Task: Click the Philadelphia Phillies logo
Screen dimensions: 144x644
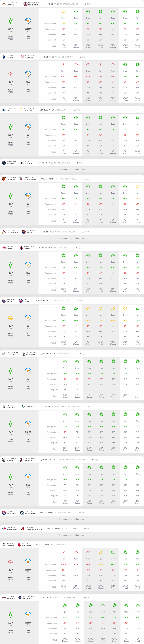Action: [x=20, y=598]
